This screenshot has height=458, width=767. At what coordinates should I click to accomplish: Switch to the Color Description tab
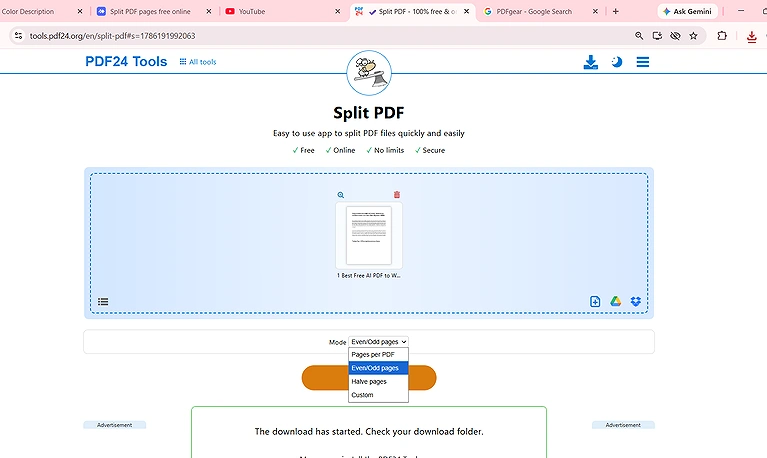click(37, 11)
